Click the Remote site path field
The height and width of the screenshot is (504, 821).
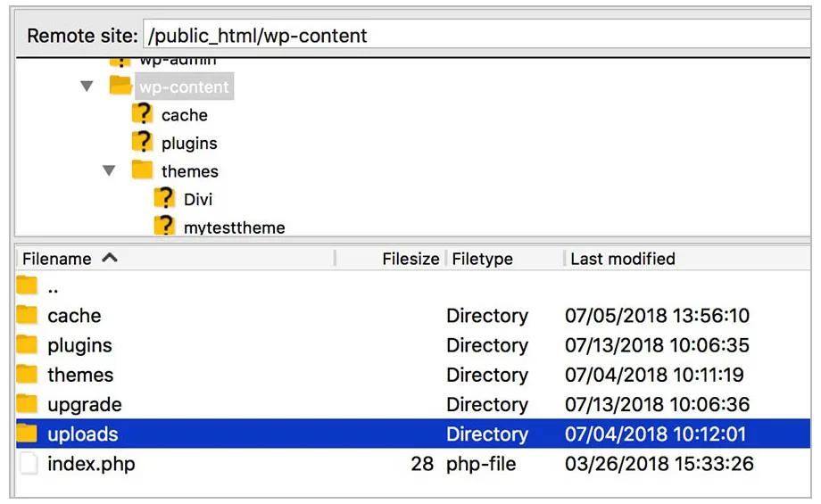point(477,36)
